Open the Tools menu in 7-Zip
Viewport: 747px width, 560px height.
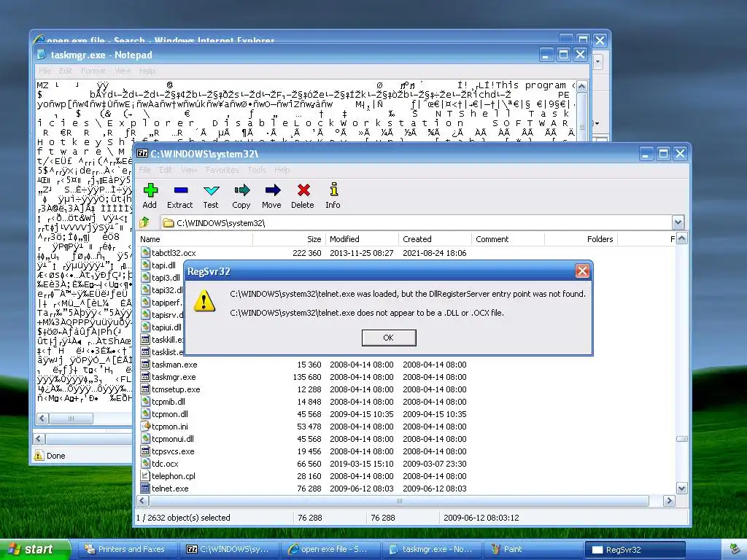257,170
